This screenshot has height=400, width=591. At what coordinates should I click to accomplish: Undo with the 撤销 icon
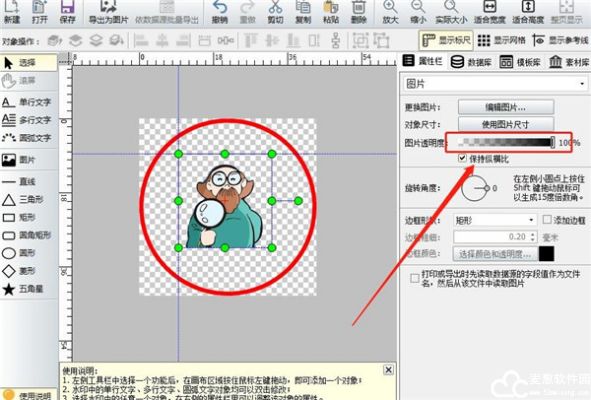220,12
